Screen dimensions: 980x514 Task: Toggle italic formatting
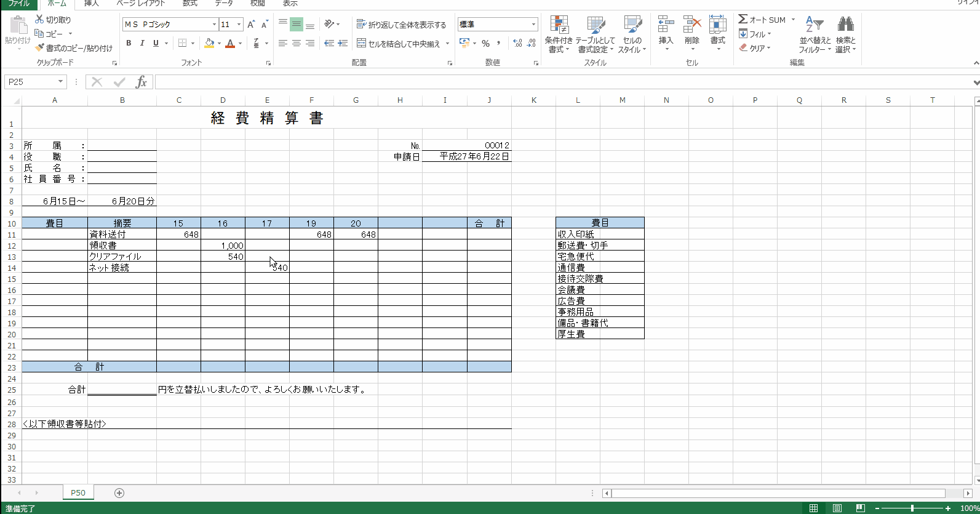(142, 43)
